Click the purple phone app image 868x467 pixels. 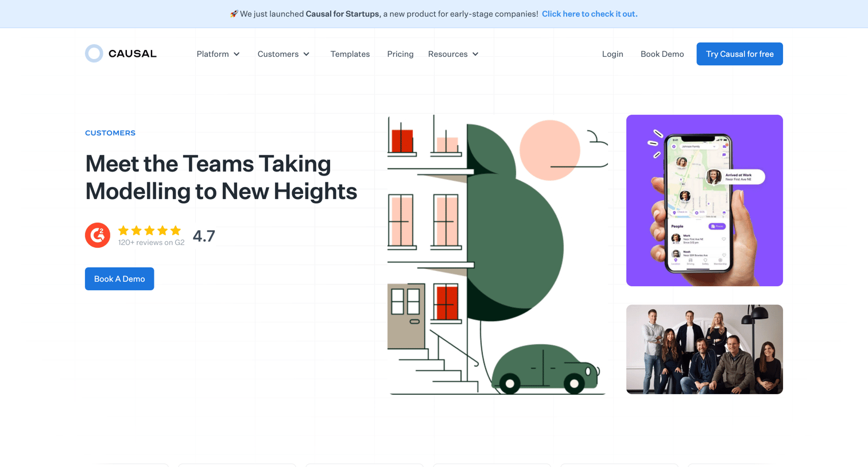tap(704, 200)
